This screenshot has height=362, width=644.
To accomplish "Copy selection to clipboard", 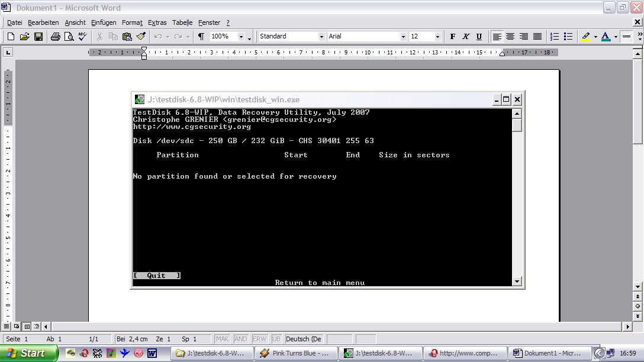I will tap(113, 37).
